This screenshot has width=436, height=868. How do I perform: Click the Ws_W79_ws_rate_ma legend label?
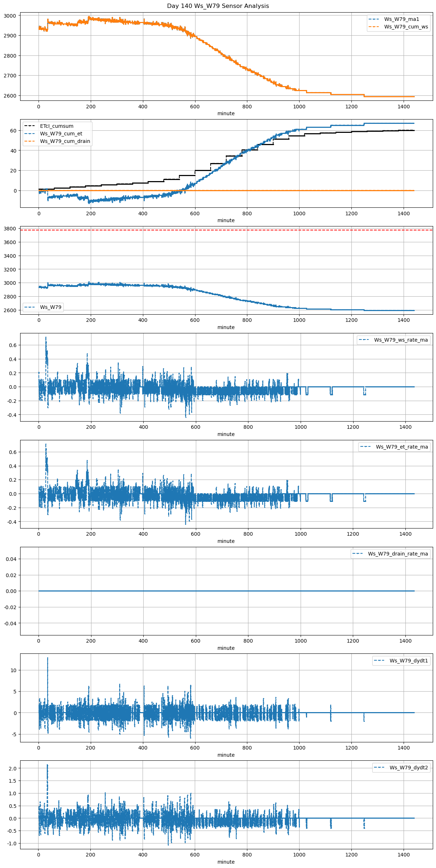click(401, 340)
